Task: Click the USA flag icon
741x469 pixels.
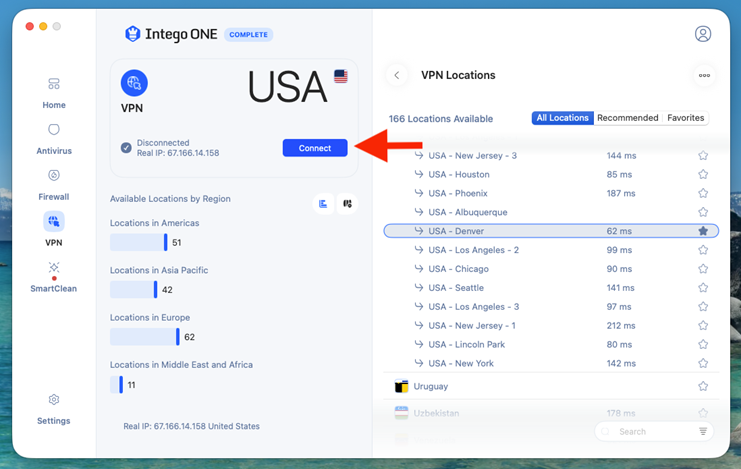Action: coord(341,76)
